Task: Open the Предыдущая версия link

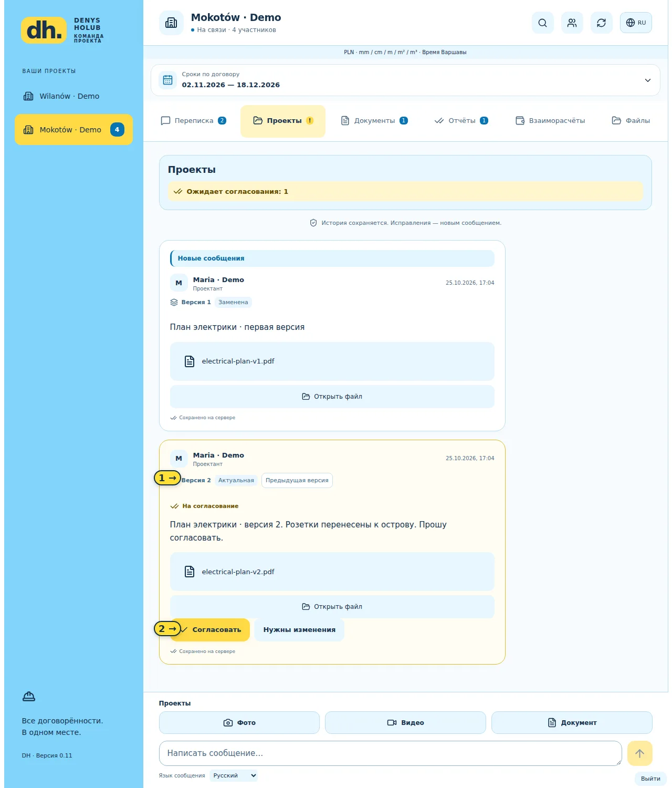Action: (297, 480)
